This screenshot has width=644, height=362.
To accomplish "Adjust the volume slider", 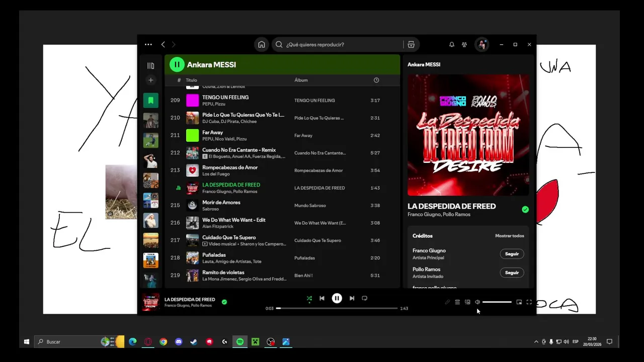I will [497, 302].
